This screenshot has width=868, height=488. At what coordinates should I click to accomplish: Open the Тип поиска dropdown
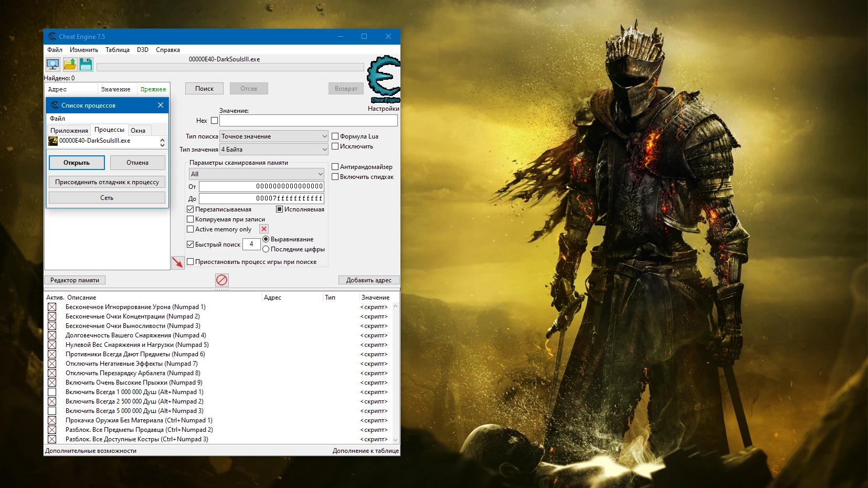tap(273, 136)
